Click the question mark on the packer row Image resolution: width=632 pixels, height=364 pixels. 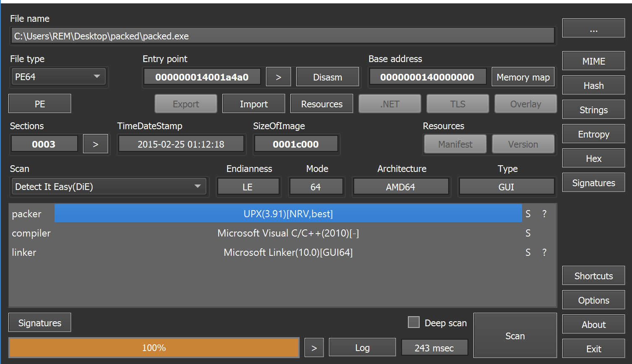point(544,214)
